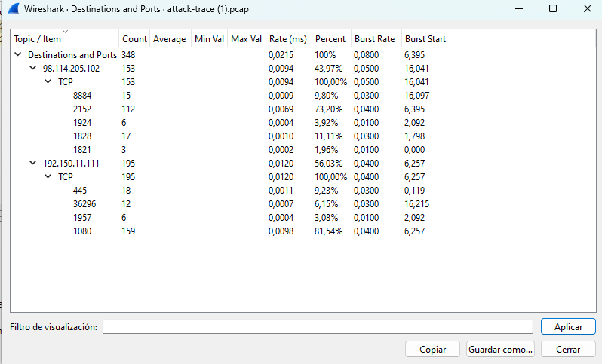Collapse TCP under 192.150.11.111
This screenshot has height=364, width=602.
(48, 177)
